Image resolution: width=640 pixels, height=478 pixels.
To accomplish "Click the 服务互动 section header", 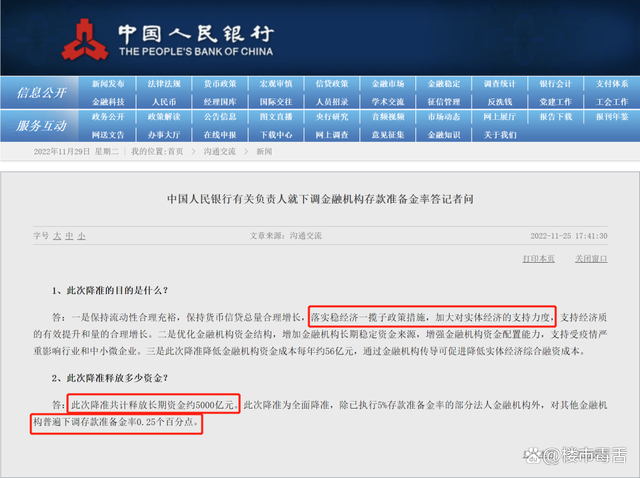I will (41, 125).
